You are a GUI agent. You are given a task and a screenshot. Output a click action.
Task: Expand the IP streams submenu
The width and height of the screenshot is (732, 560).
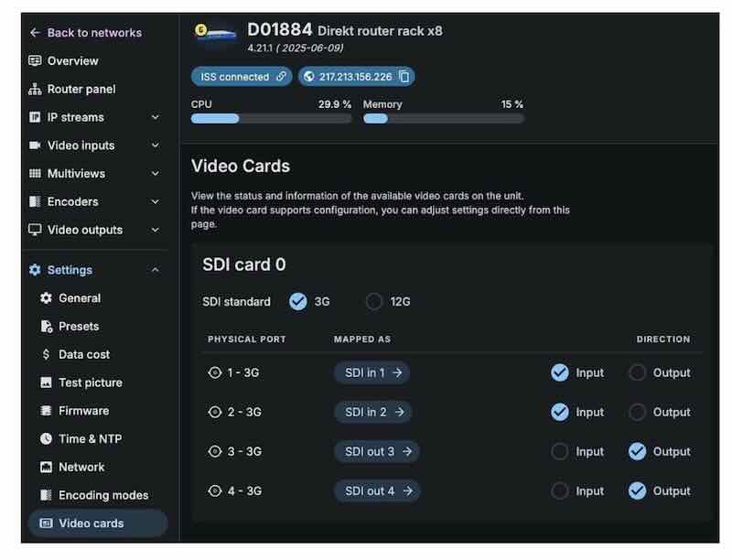[x=155, y=117]
